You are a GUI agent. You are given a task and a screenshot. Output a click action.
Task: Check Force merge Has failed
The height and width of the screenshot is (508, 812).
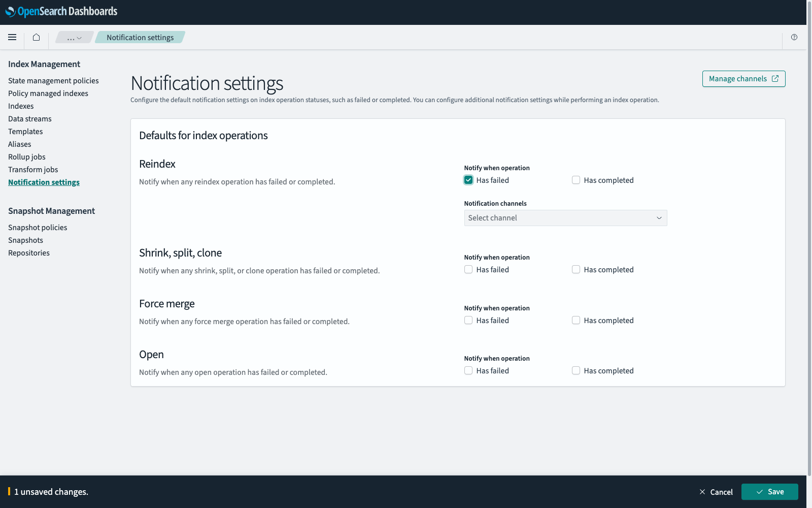(468, 320)
